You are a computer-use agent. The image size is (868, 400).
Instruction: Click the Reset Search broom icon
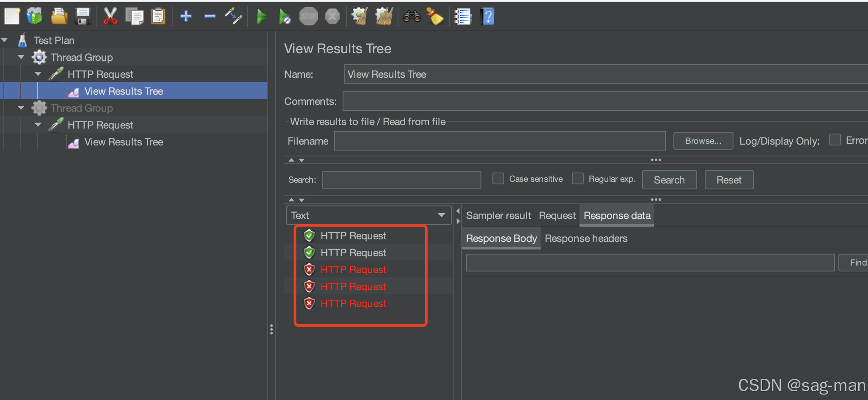coord(435,16)
